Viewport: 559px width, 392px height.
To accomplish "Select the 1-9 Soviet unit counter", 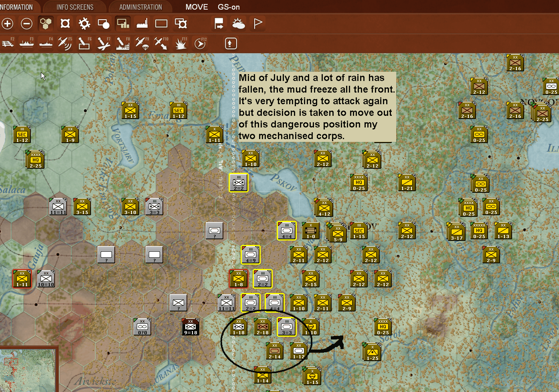I will (70, 134).
